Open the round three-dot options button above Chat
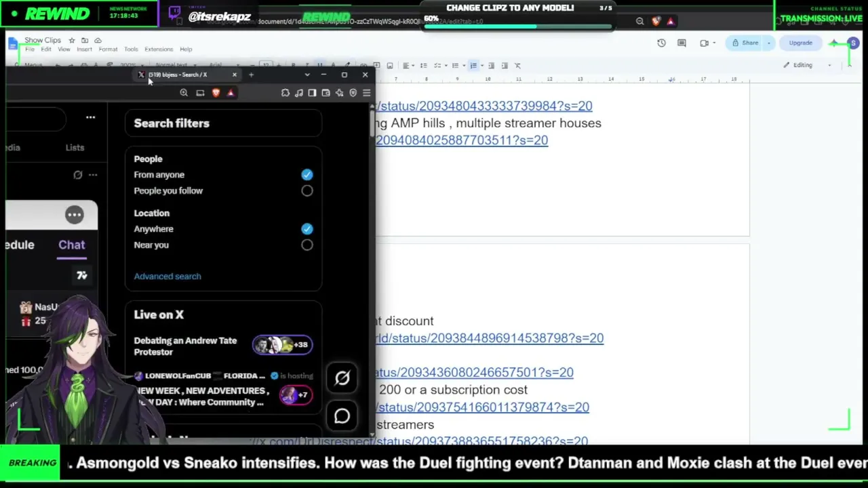The image size is (868, 488). [75, 215]
